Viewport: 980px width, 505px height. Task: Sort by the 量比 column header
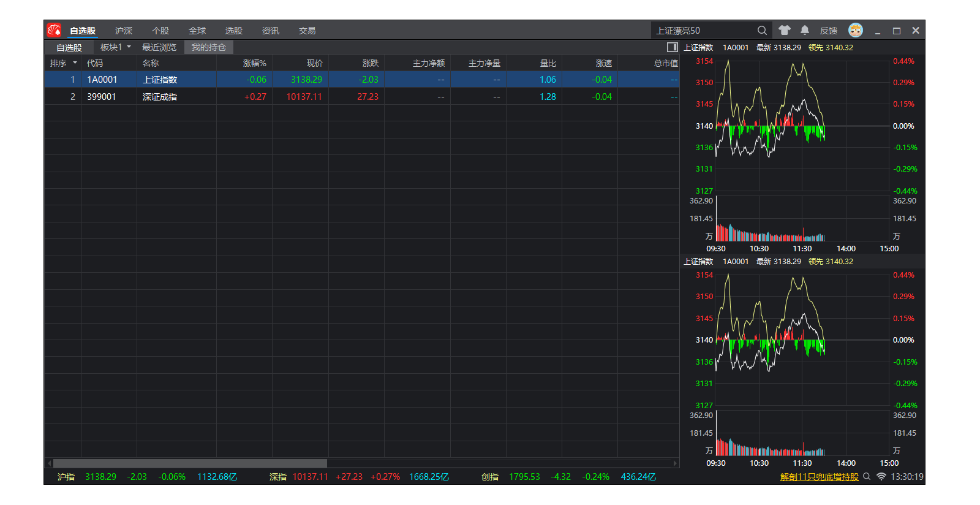point(548,63)
